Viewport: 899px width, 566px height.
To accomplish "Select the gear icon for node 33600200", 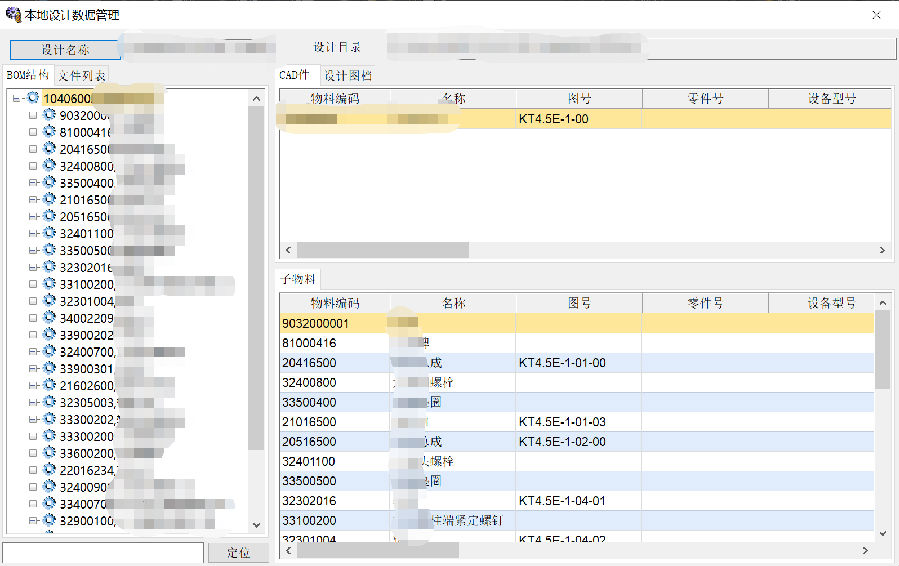I will [x=49, y=452].
